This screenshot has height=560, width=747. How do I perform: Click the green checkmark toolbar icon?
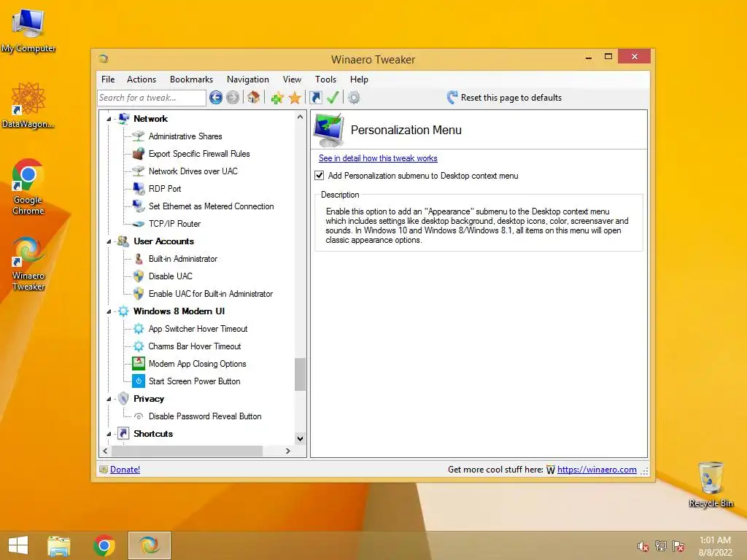(333, 98)
